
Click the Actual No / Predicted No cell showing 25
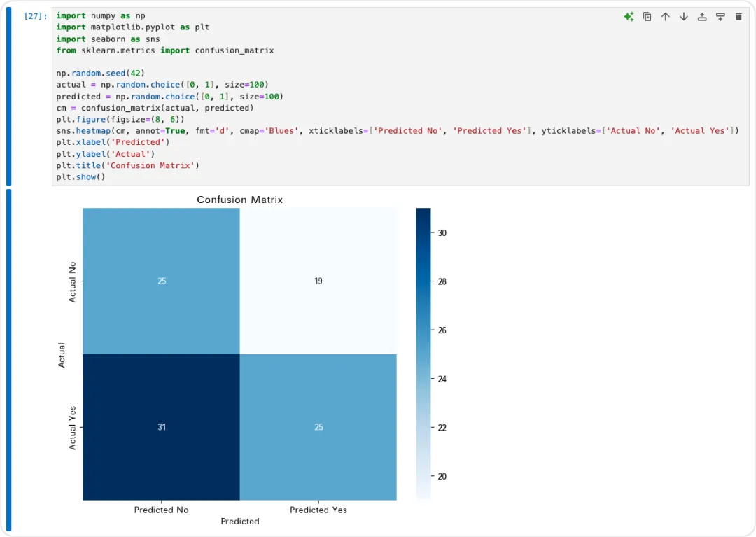click(162, 281)
